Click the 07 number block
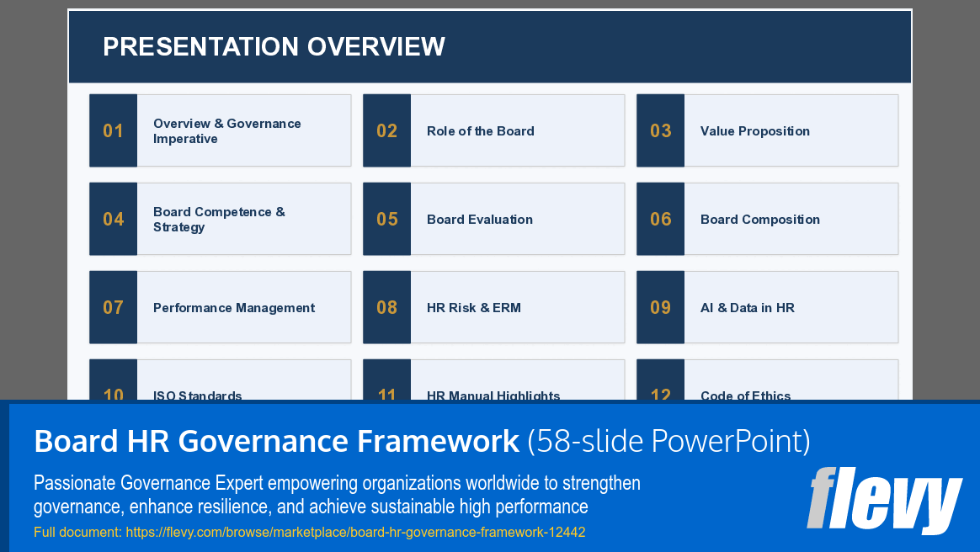The height and width of the screenshot is (552, 980). [113, 307]
